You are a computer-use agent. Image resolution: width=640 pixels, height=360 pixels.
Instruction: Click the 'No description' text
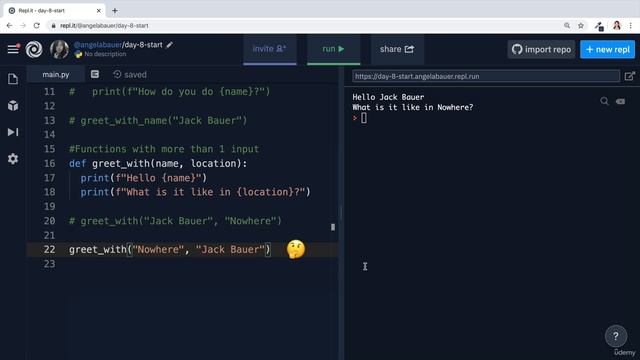(x=105, y=54)
